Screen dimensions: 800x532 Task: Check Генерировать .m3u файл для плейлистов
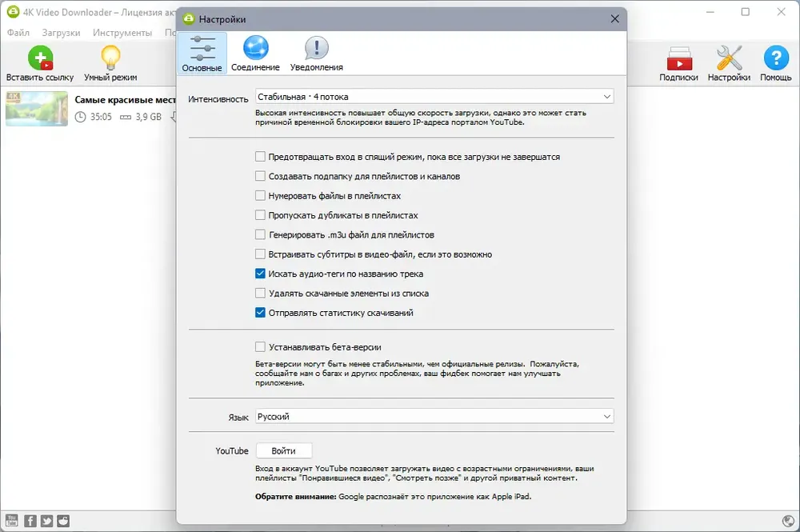click(260, 234)
